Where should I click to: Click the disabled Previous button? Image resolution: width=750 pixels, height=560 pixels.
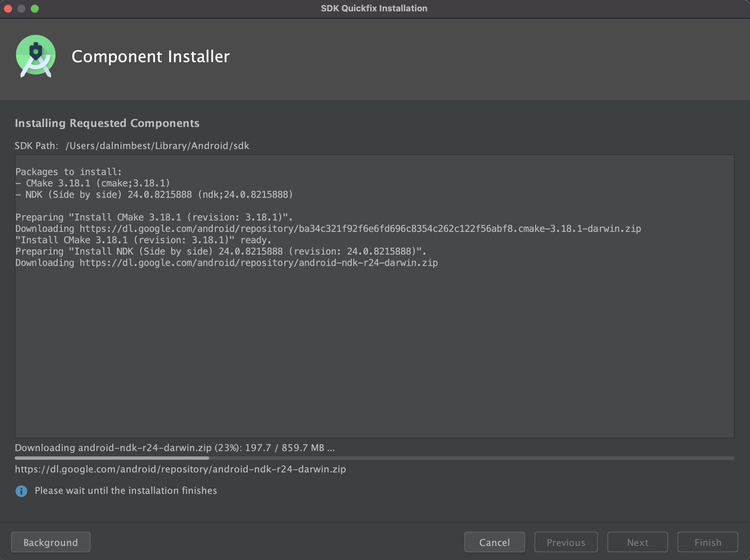click(566, 542)
